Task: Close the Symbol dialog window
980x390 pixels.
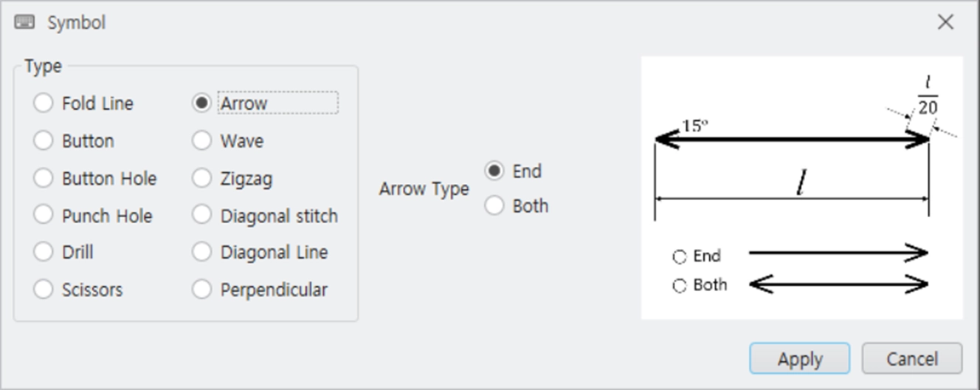Action: [945, 22]
